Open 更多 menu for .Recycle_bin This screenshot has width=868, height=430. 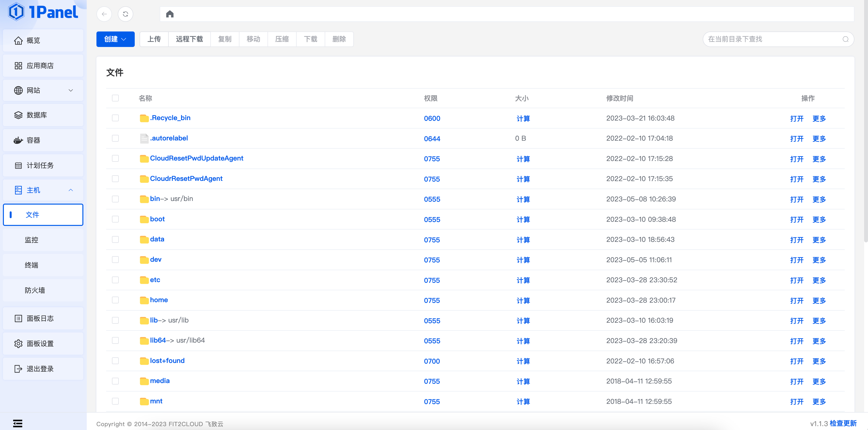[x=819, y=119]
